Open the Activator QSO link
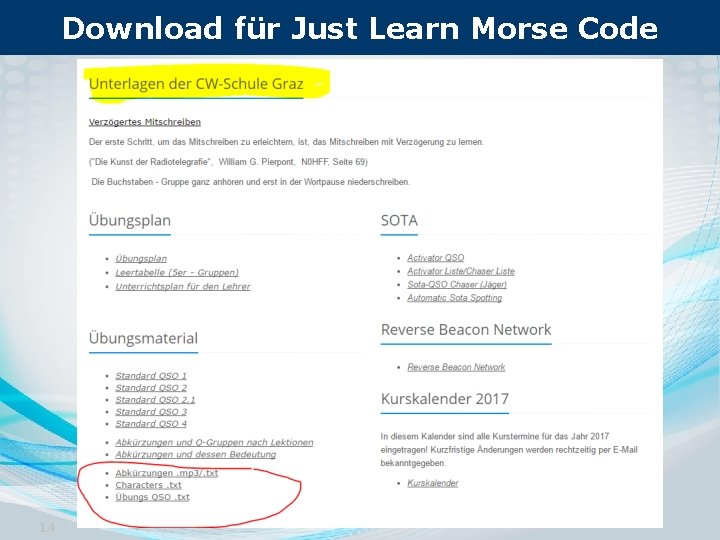 435,258
